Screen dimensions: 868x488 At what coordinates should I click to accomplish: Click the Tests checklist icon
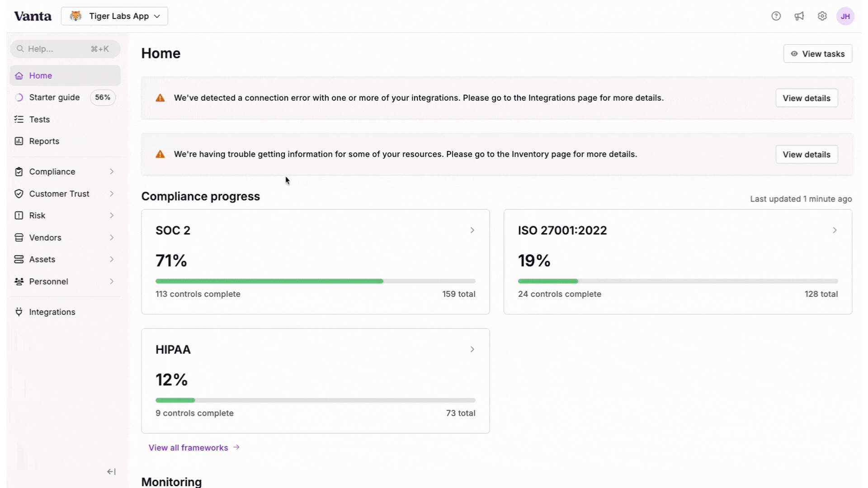tap(19, 119)
